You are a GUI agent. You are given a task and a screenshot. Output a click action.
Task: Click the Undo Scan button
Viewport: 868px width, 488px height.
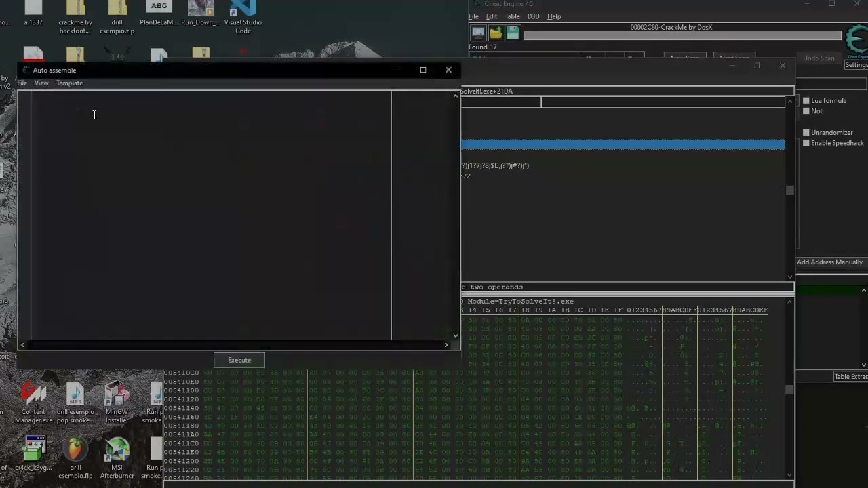point(818,58)
